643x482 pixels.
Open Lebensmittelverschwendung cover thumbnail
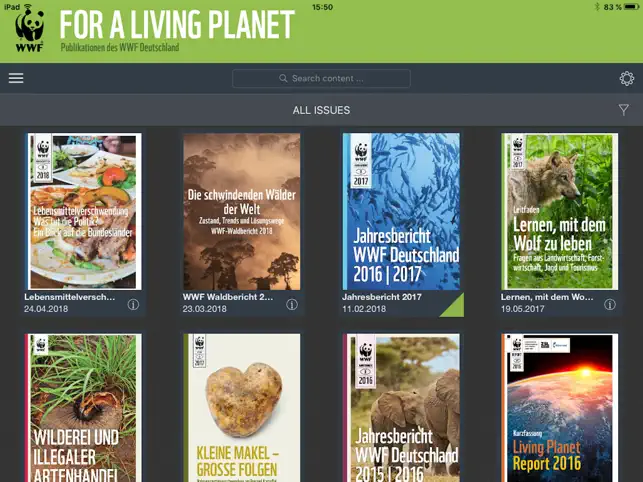(84, 211)
